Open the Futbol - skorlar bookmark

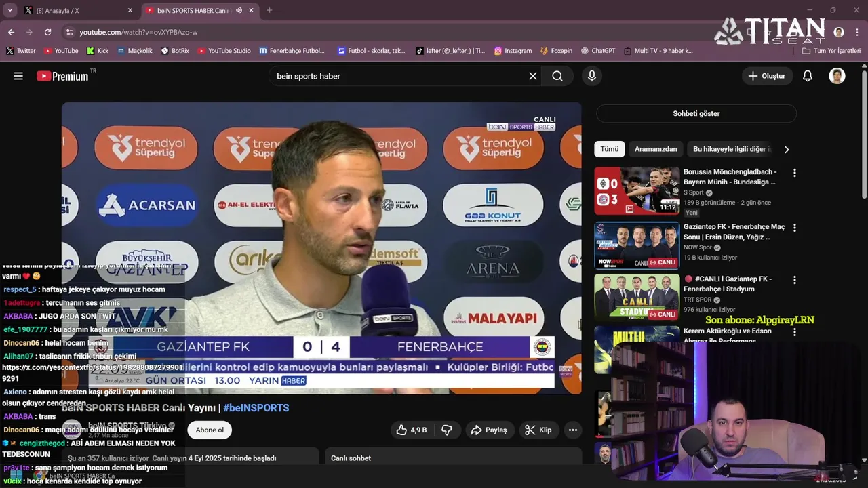point(371,51)
